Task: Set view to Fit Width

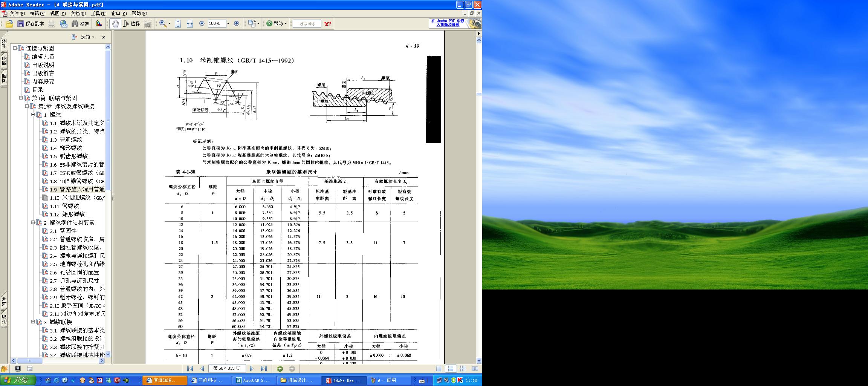Action: tap(190, 24)
